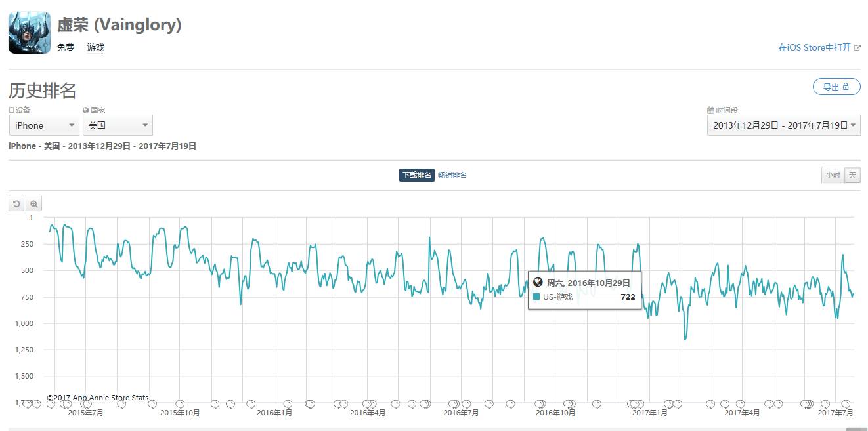Click the reset zoom icon above chart
The image size is (868, 431).
pyautogui.click(x=16, y=204)
